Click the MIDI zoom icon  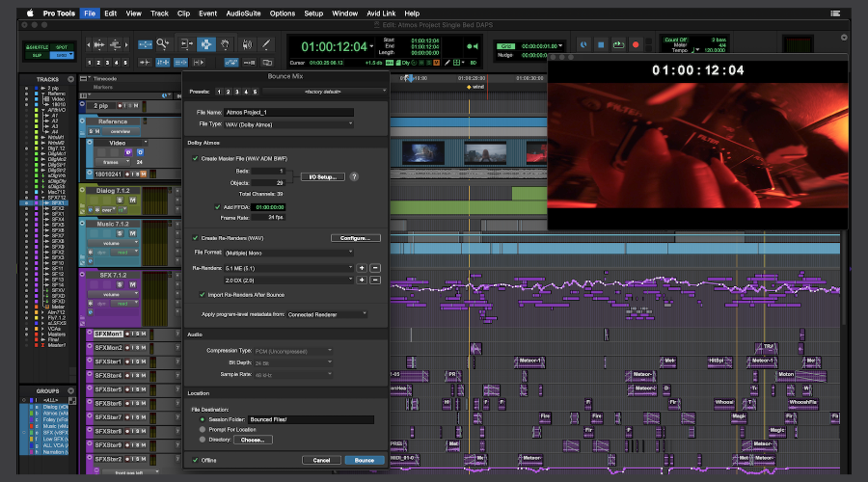(115, 44)
